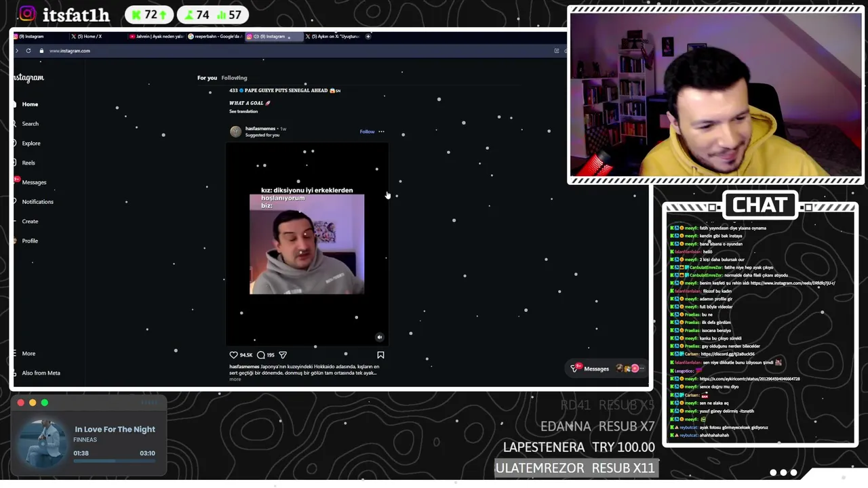Click the LAPESTENERA TRY 100.00 alert
The image size is (868, 488).
578,447
